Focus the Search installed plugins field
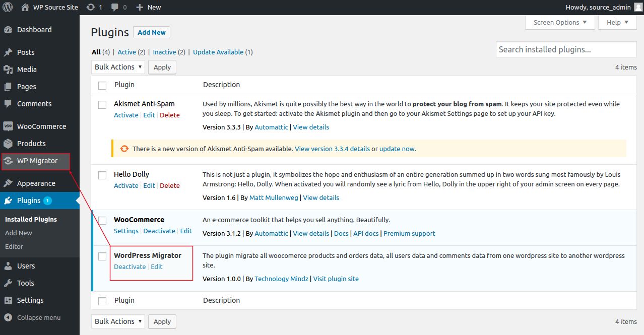Image resolution: width=644 pixels, height=335 pixels. pos(565,49)
